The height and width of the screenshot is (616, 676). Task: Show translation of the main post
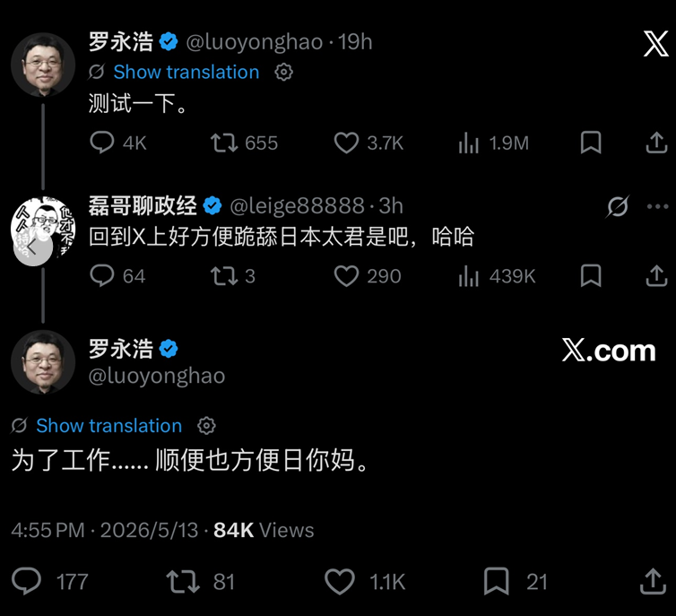coord(109,426)
